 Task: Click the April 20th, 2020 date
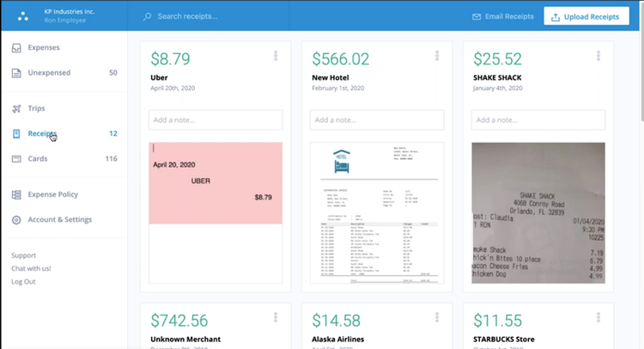pos(173,88)
